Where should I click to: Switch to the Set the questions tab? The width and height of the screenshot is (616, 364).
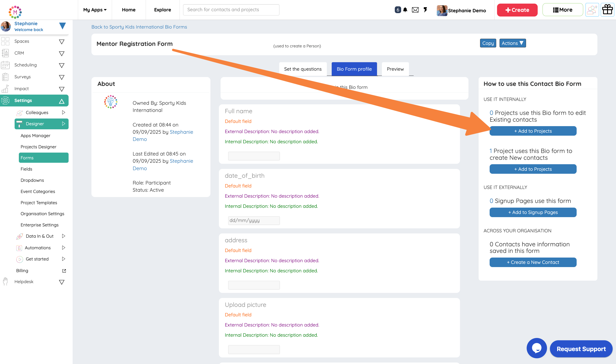[302, 69]
